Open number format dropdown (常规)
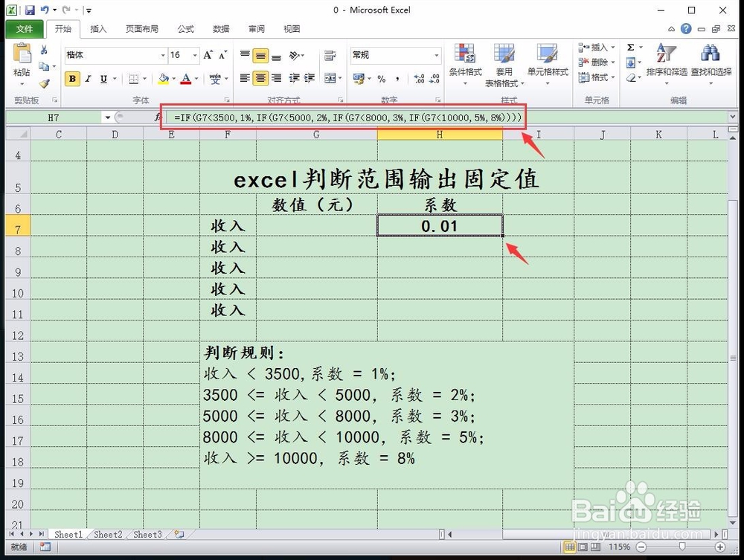 tap(437, 56)
